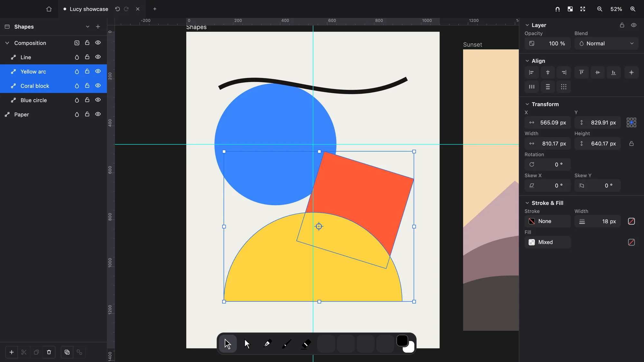The height and width of the screenshot is (362, 644).
Task: Distribute selection horizontally
Action: point(532,87)
